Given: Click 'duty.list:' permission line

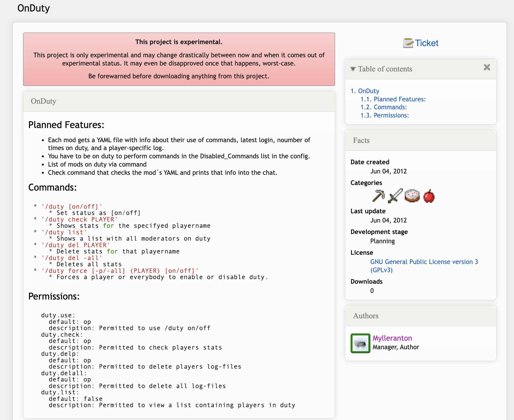Looking at the screenshot, I should (60, 392).
